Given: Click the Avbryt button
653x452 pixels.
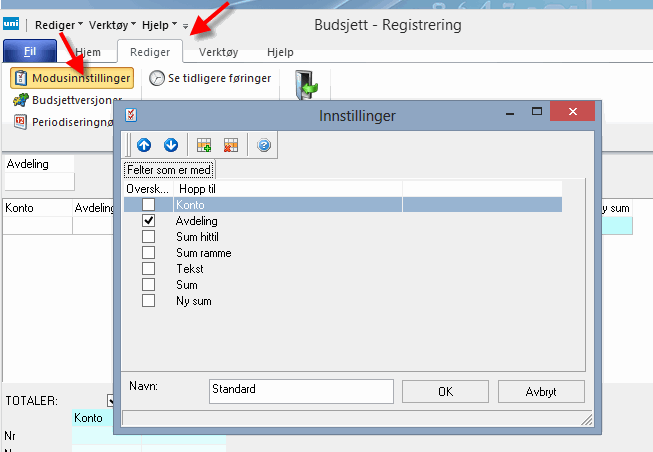Looking at the screenshot, I should (540, 391).
